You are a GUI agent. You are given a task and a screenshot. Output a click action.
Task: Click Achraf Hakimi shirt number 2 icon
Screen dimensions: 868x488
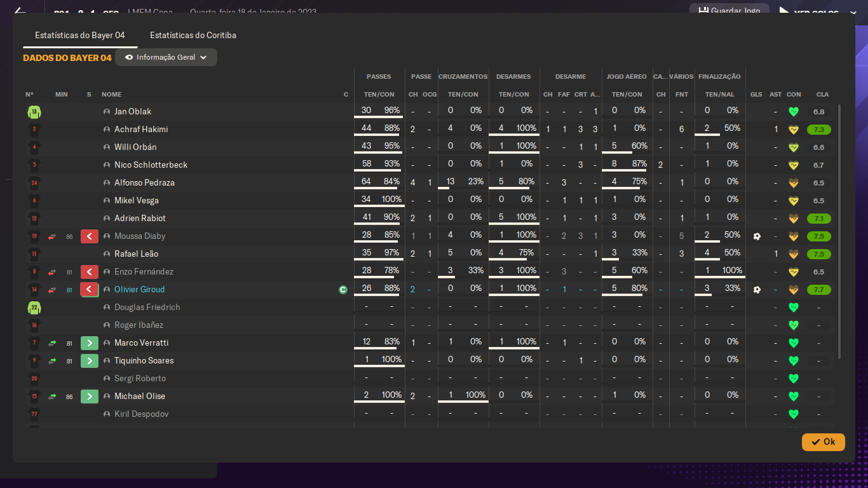click(34, 130)
